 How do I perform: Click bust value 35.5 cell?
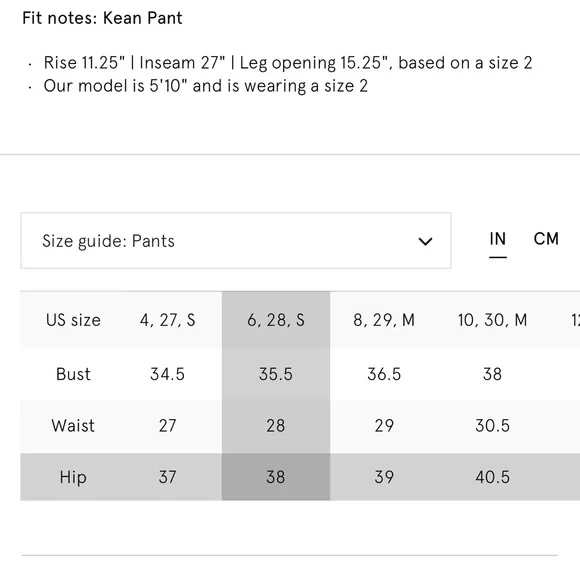(x=276, y=374)
